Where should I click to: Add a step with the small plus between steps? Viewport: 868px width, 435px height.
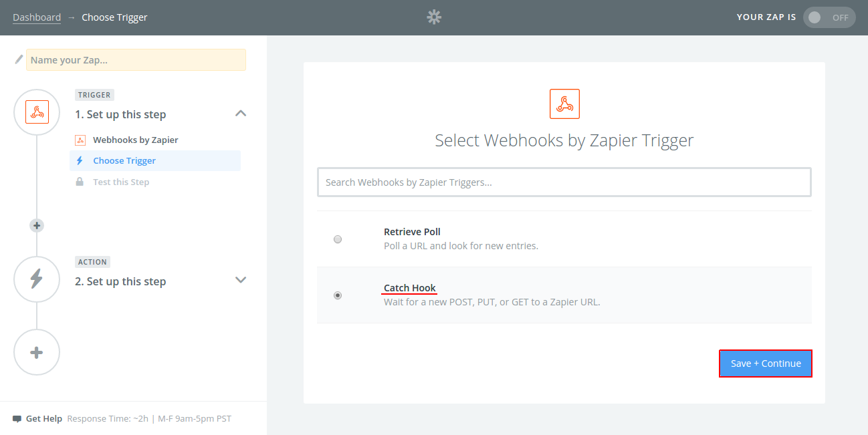[37, 226]
